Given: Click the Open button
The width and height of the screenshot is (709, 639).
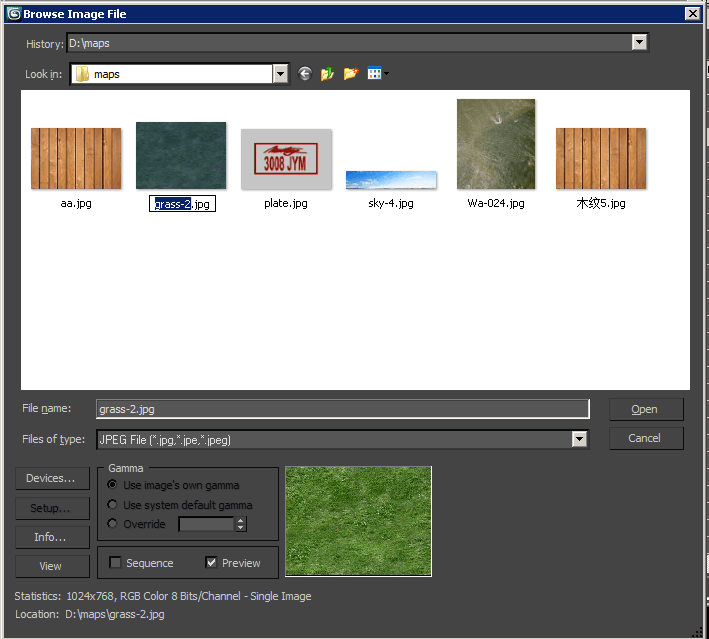Looking at the screenshot, I should [644, 409].
